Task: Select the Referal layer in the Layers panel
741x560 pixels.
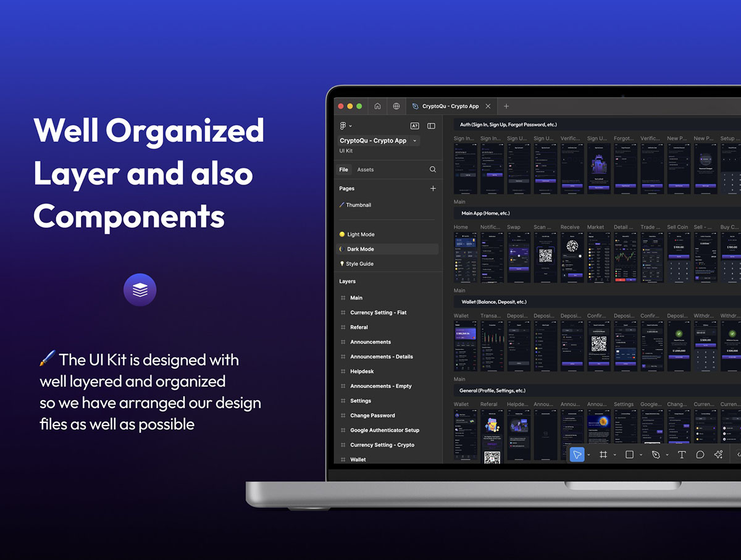Action: click(x=359, y=327)
